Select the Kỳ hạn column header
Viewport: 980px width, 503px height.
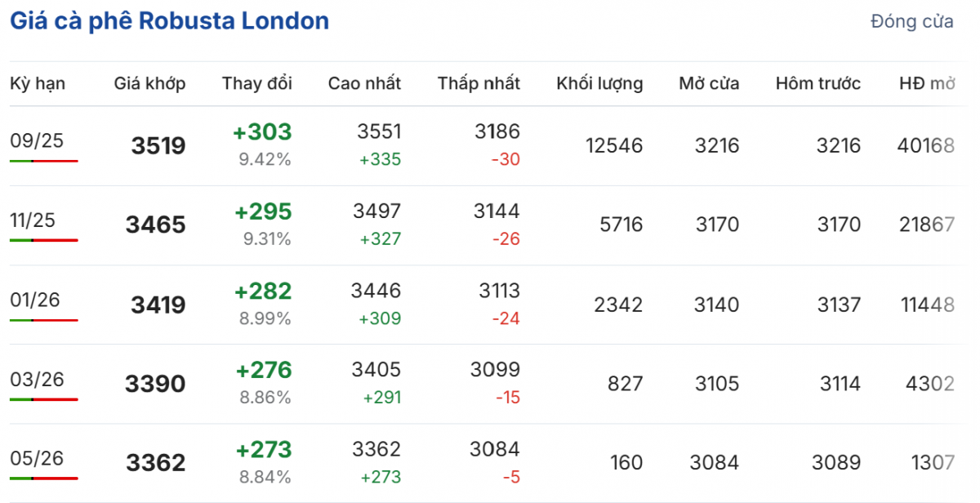point(38,83)
